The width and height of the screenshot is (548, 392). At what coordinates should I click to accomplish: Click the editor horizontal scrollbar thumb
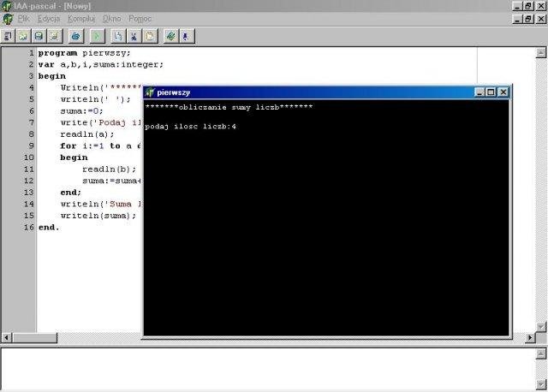(x=34, y=338)
